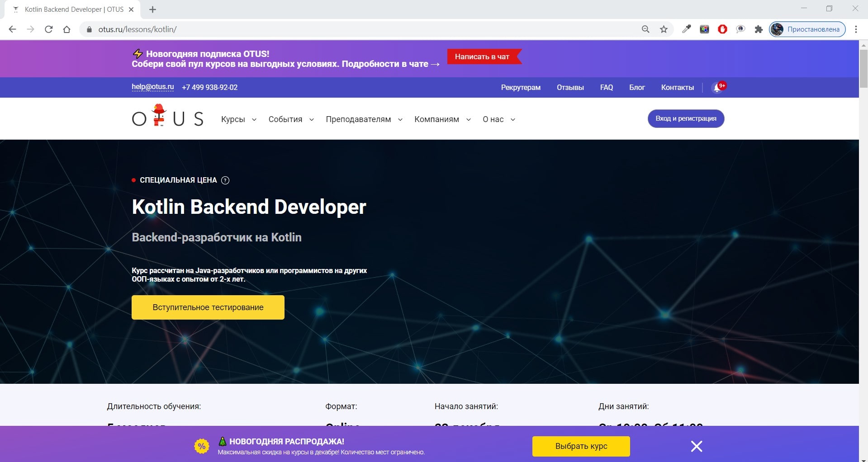Click the OTUS logo
Viewport: 868px width, 462px height.
pyautogui.click(x=167, y=117)
